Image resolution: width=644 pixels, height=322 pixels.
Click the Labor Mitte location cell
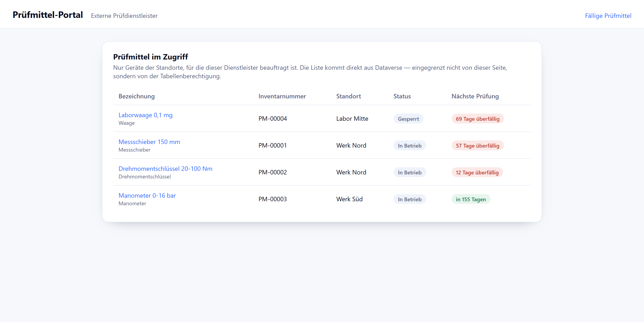point(352,119)
